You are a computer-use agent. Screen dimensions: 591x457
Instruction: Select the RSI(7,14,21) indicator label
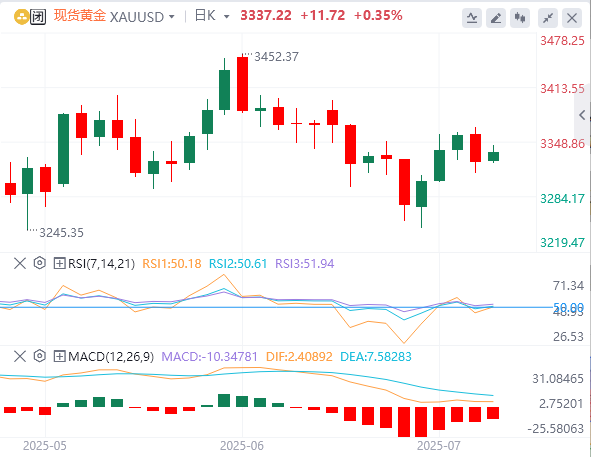tap(101, 264)
